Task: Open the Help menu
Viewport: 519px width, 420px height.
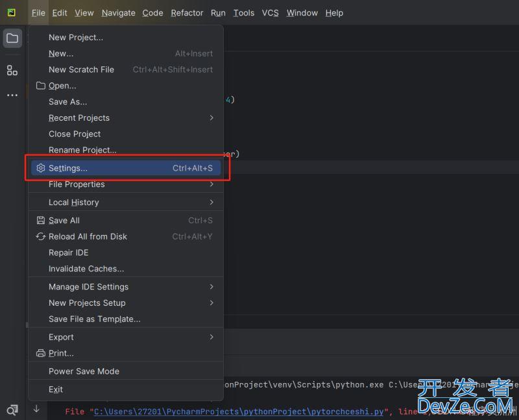Action: [334, 13]
